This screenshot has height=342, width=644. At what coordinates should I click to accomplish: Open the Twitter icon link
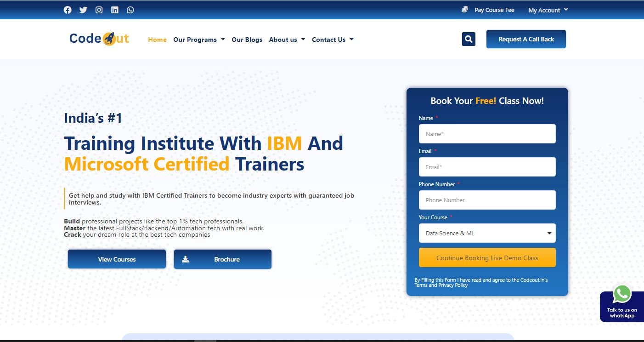[83, 10]
